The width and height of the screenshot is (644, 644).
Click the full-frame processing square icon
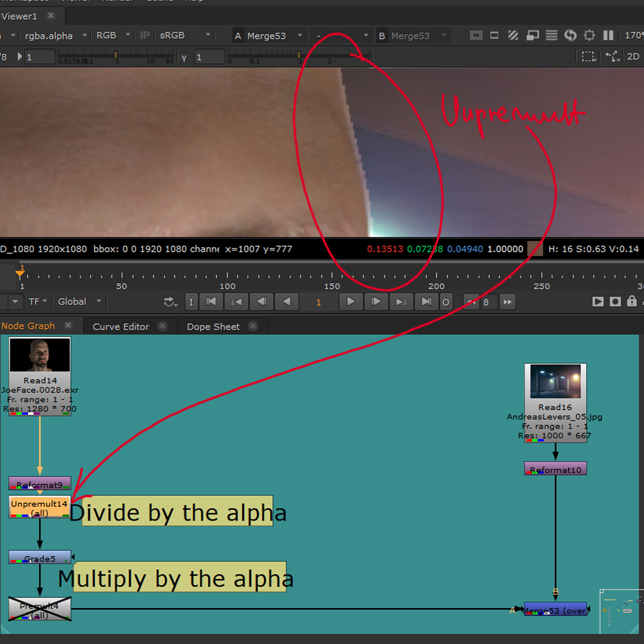[590, 35]
